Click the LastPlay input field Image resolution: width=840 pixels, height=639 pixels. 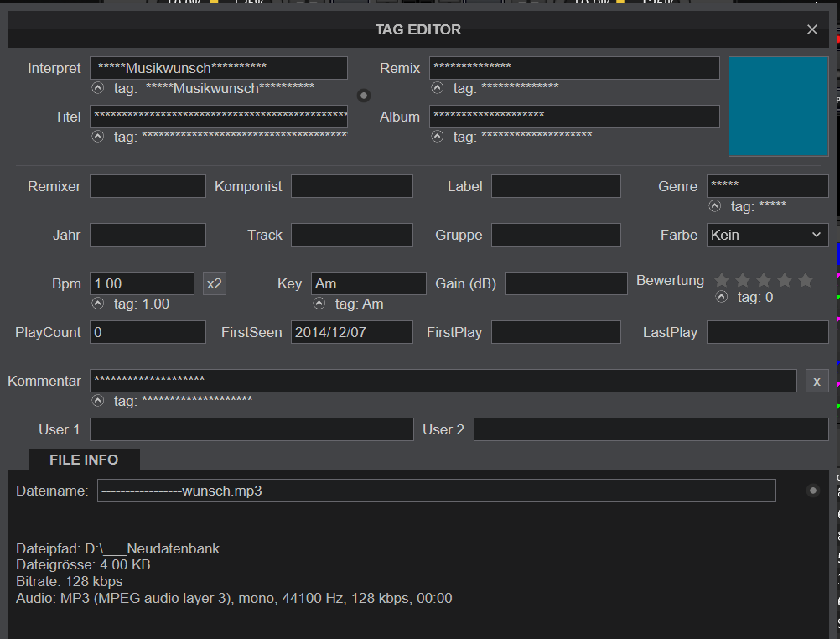point(767,332)
